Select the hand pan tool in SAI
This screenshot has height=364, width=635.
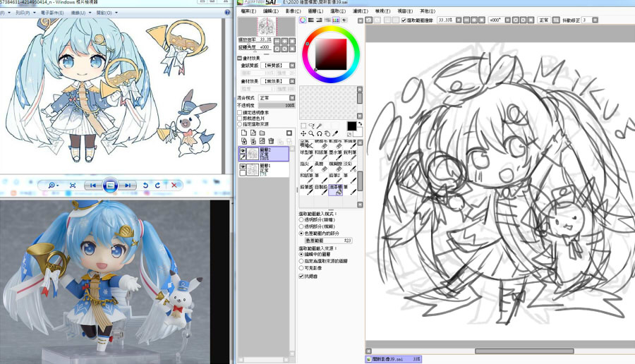[x=327, y=133]
